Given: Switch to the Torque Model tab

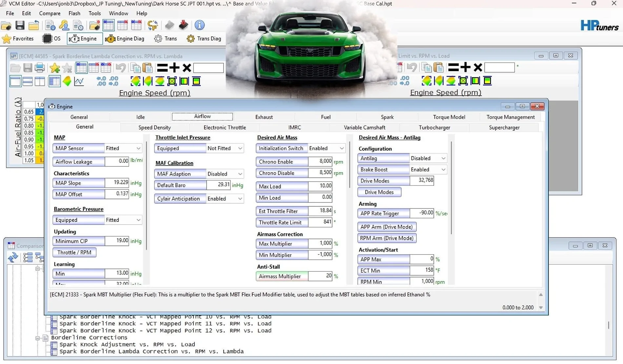Looking at the screenshot, I should coord(449,117).
